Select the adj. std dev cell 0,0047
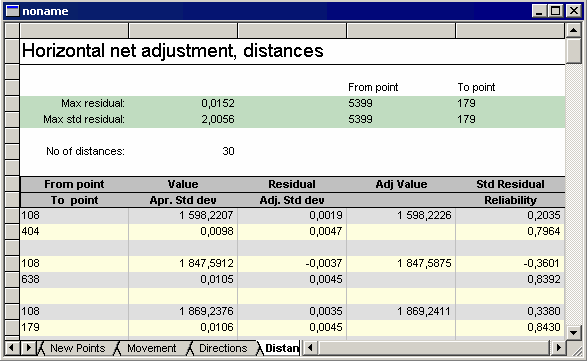This screenshot has width=587, height=361. coord(292,231)
